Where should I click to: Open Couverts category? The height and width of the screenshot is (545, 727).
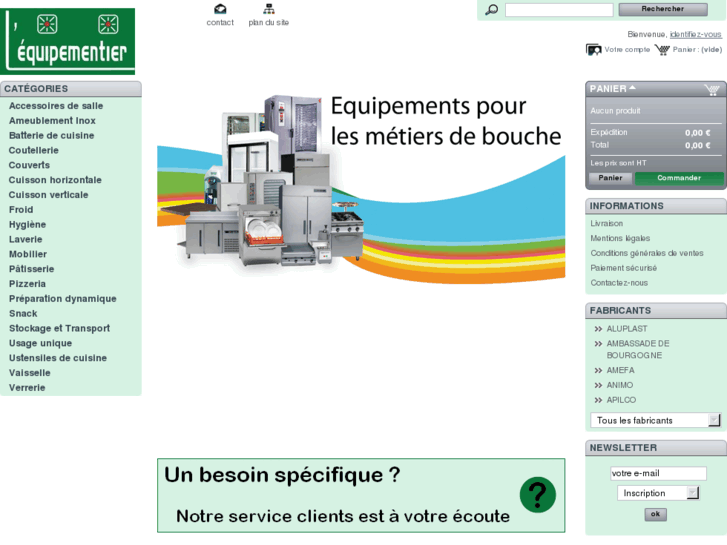coord(29,165)
